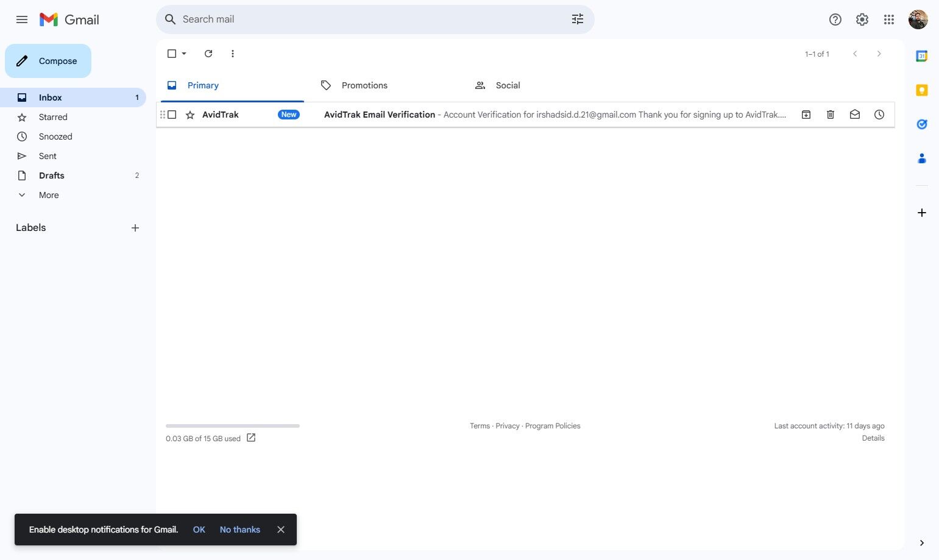
Task: Open the Drafts folder
Action: point(73,175)
